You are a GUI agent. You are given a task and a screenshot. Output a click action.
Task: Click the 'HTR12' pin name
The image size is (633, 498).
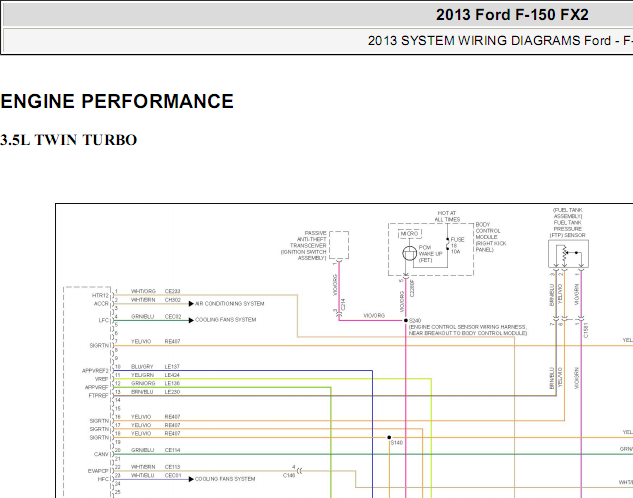(100, 295)
